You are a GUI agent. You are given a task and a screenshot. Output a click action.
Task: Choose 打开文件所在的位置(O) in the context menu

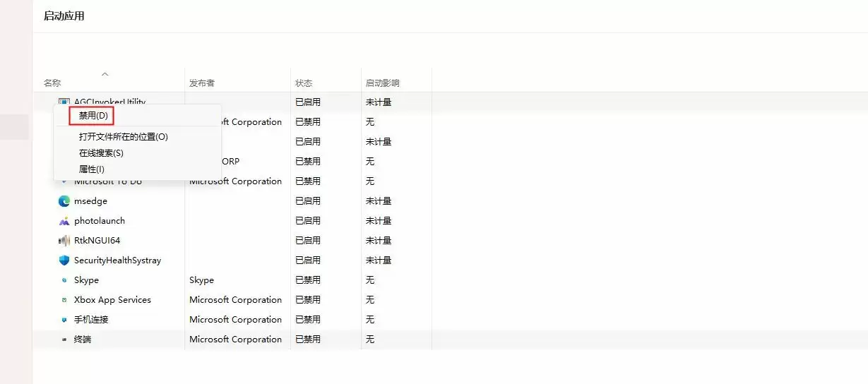pyautogui.click(x=124, y=137)
